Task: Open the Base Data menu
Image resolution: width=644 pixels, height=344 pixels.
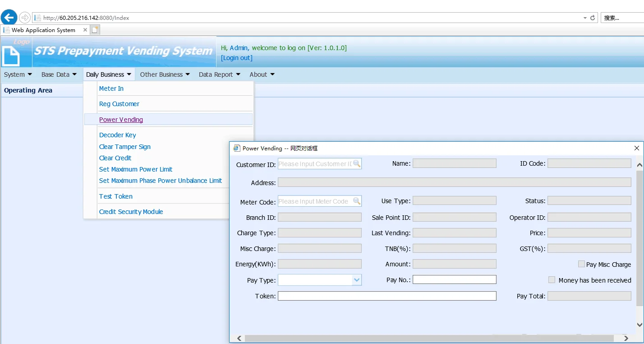Action: click(x=59, y=74)
